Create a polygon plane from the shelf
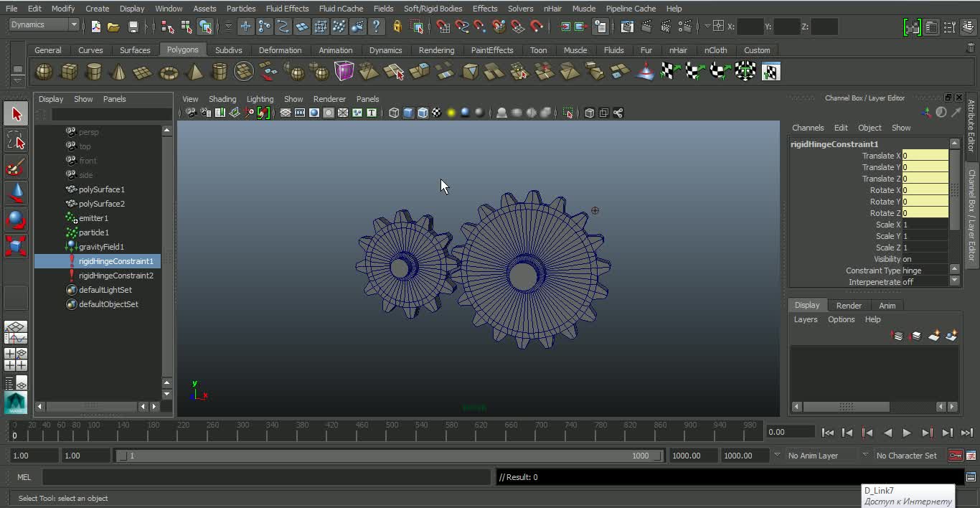 pos(143,72)
